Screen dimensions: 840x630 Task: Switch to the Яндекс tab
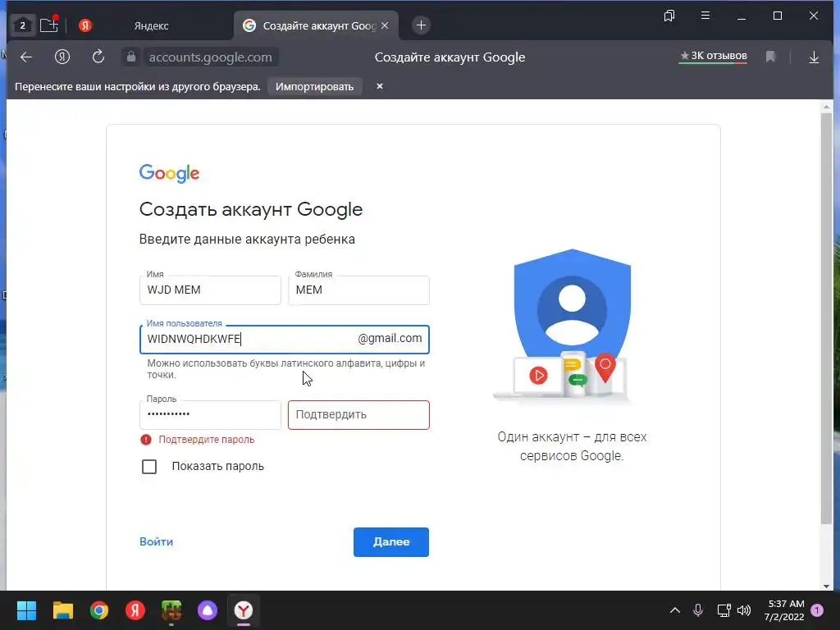coord(151,25)
